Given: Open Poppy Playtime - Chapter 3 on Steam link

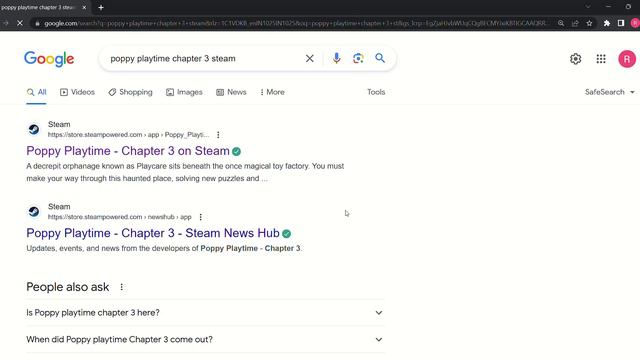Looking at the screenshot, I should click(128, 151).
